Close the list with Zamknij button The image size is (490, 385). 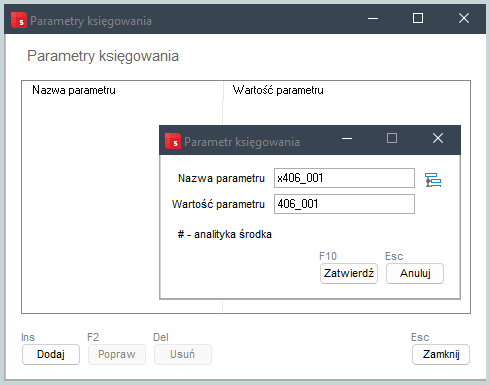441,354
